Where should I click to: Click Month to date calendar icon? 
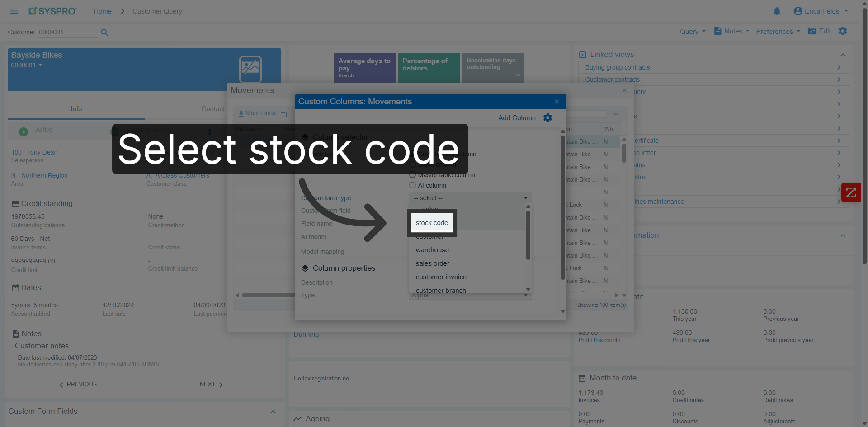(582, 378)
